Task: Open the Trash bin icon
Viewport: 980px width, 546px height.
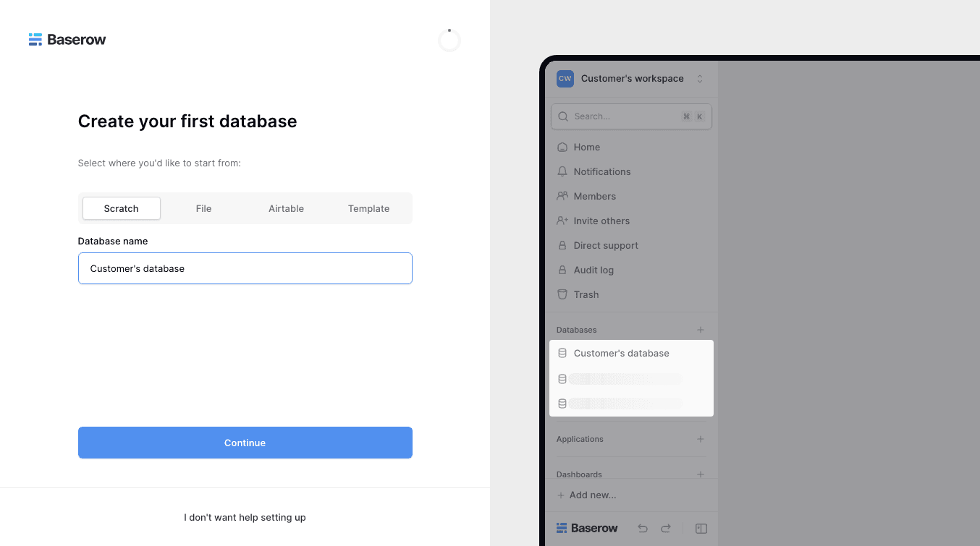Action: pos(562,294)
